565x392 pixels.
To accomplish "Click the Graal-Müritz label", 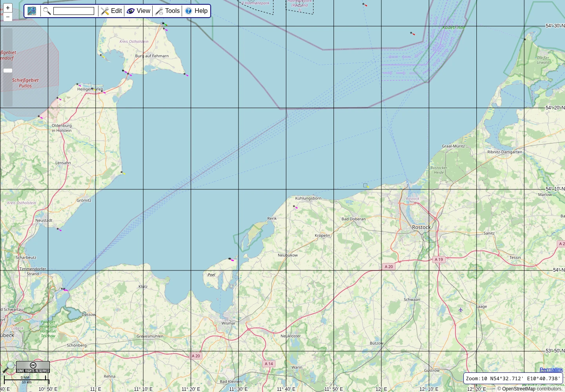I will point(453,146).
